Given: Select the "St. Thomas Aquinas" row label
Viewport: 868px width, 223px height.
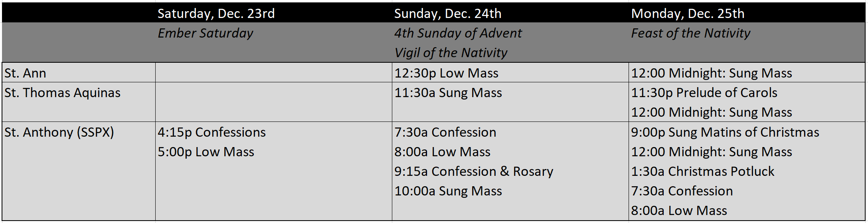Looking at the screenshot, I should point(62,93).
